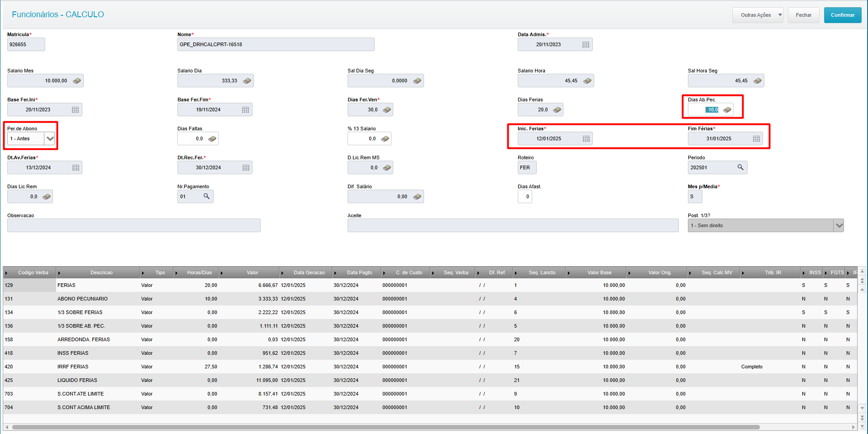
Task: Click calculator icon in Salario Hora field
Action: point(587,81)
